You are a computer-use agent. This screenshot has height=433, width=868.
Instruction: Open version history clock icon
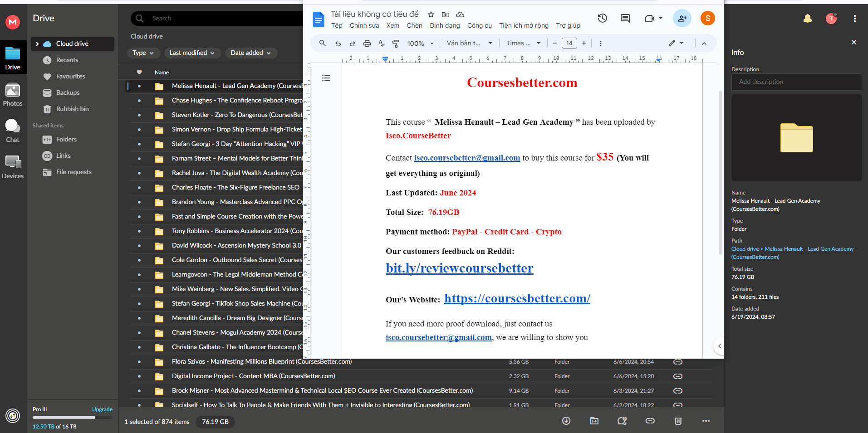click(x=603, y=18)
